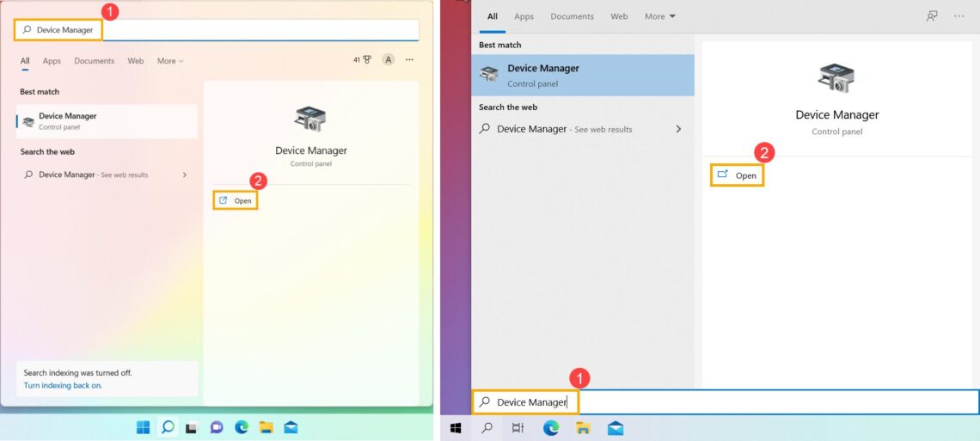The height and width of the screenshot is (441, 980).
Task: Click Windows 10 search input field
Action: pyautogui.click(x=726, y=402)
